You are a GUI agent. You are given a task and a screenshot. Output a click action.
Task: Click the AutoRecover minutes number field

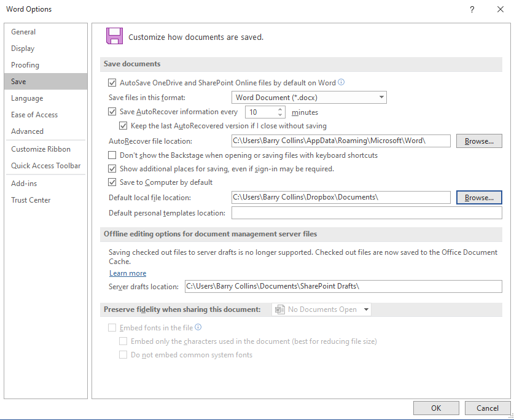[x=261, y=112]
